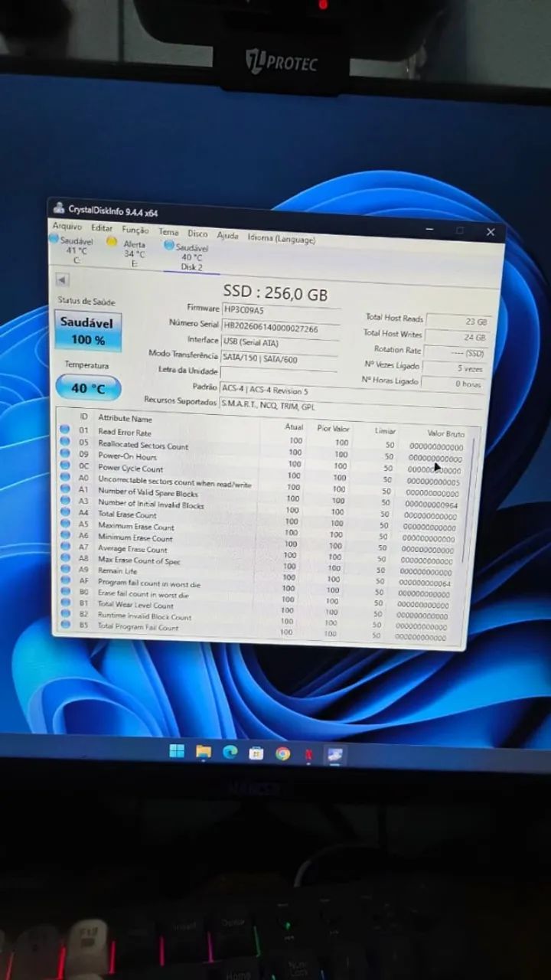The height and width of the screenshot is (980, 551).
Task: Open File Explorer from the taskbar
Action: coord(203,752)
